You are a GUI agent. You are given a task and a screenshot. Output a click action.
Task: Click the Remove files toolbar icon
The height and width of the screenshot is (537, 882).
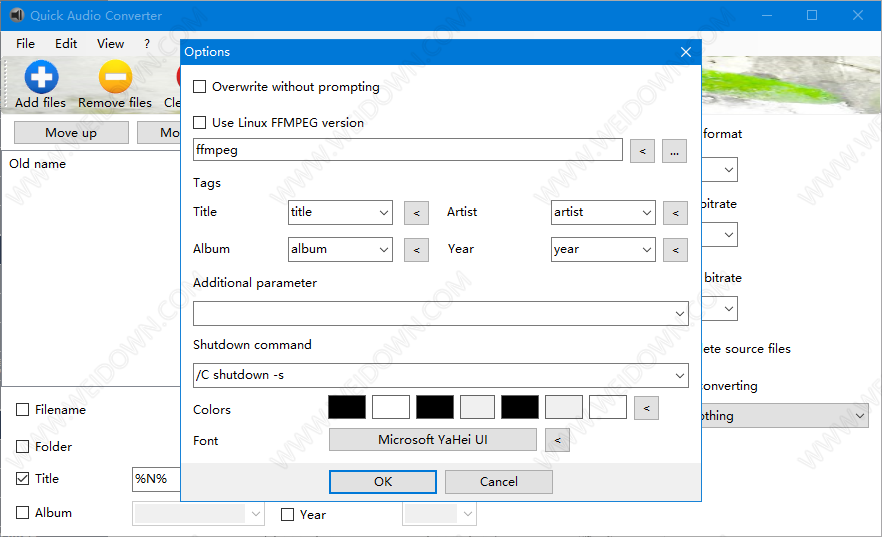tap(115, 78)
